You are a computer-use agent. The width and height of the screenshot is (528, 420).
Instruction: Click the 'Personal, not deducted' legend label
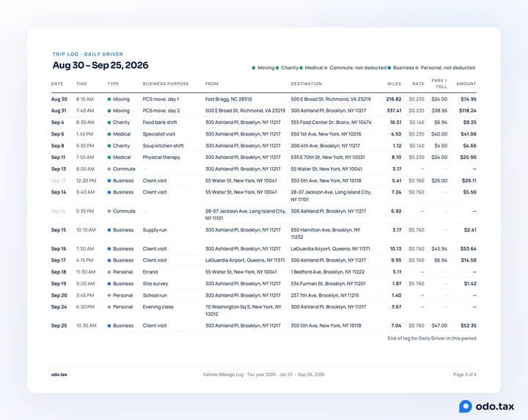[x=448, y=68]
